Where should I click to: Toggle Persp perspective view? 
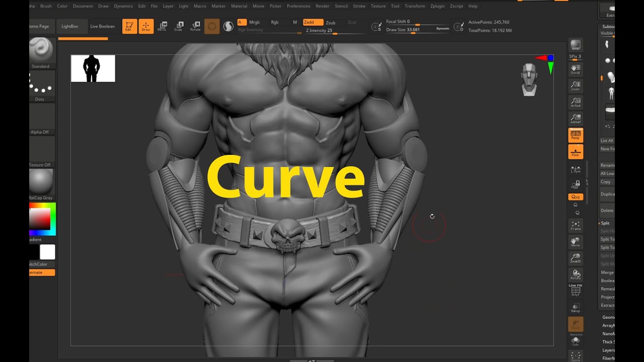576,135
